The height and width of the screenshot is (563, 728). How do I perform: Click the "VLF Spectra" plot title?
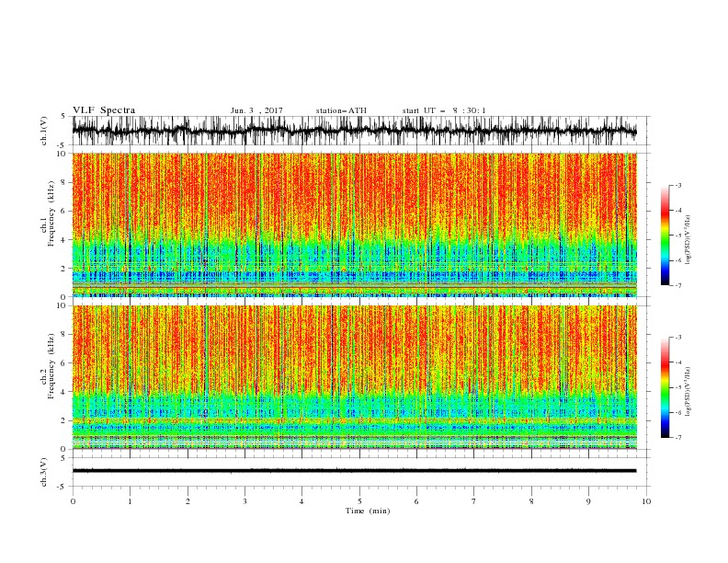pyautogui.click(x=104, y=110)
